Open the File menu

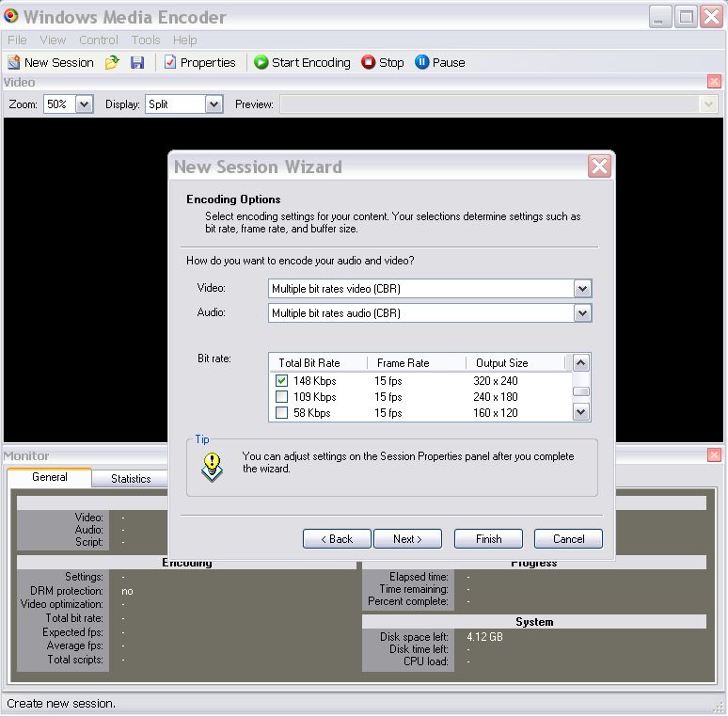coord(17,40)
